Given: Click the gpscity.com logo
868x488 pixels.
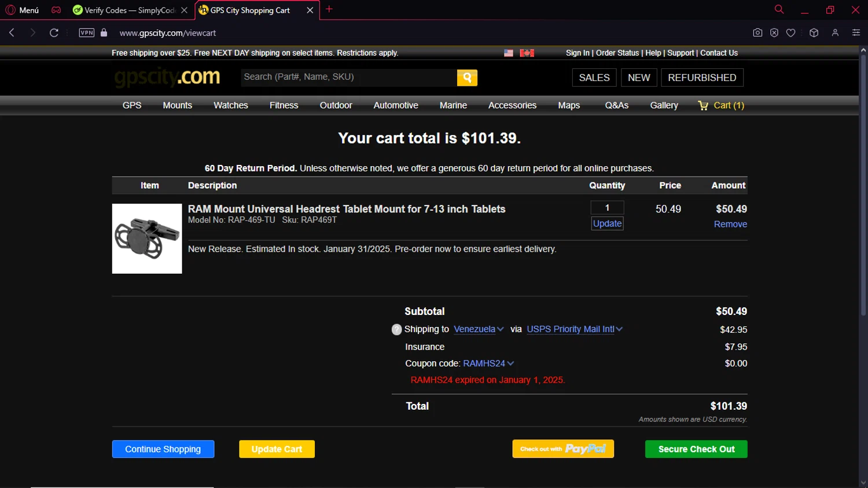Looking at the screenshot, I should coord(167,76).
